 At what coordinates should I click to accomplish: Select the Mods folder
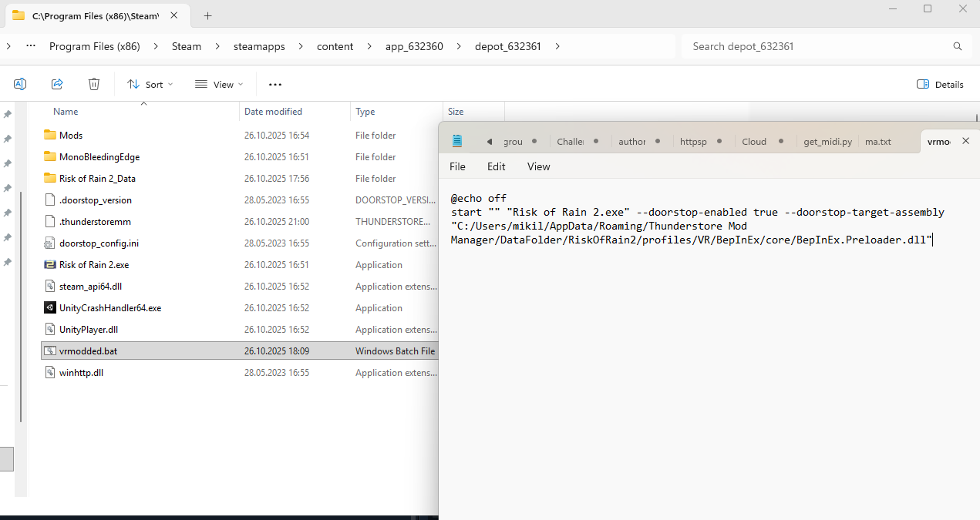(x=71, y=135)
